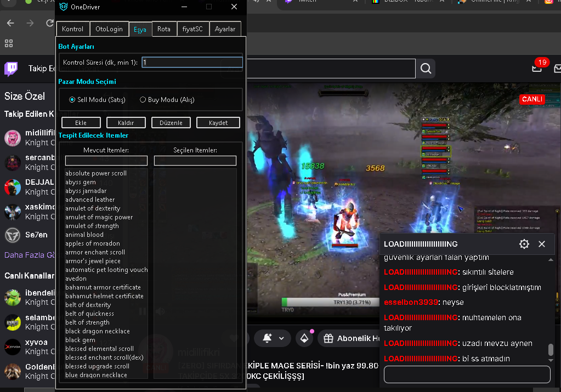Viewport: 561px width, 392px height.
Task: Open sercanb channel avatar in sidebar
Action: coord(13,163)
